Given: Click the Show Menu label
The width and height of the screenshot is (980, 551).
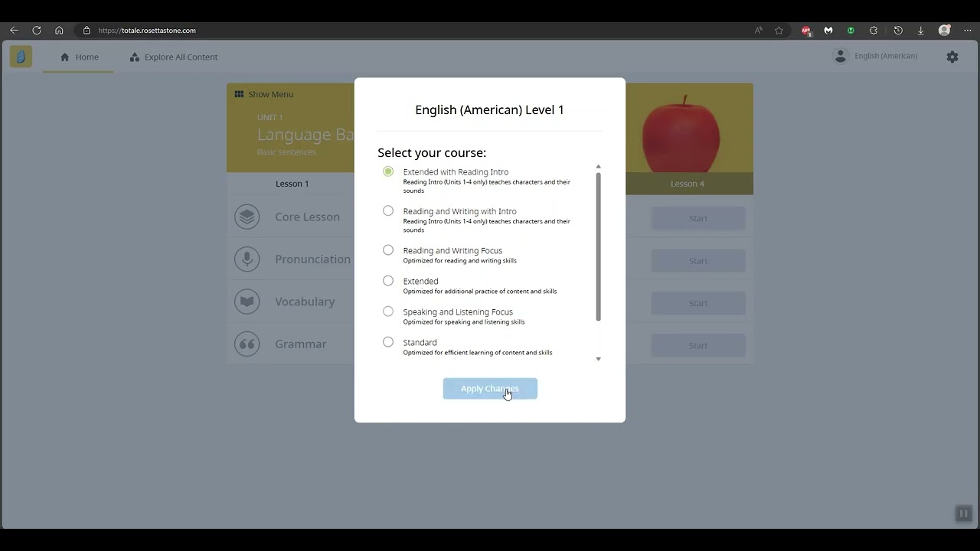Looking at the screenshot, I should [x=270, y=94].
